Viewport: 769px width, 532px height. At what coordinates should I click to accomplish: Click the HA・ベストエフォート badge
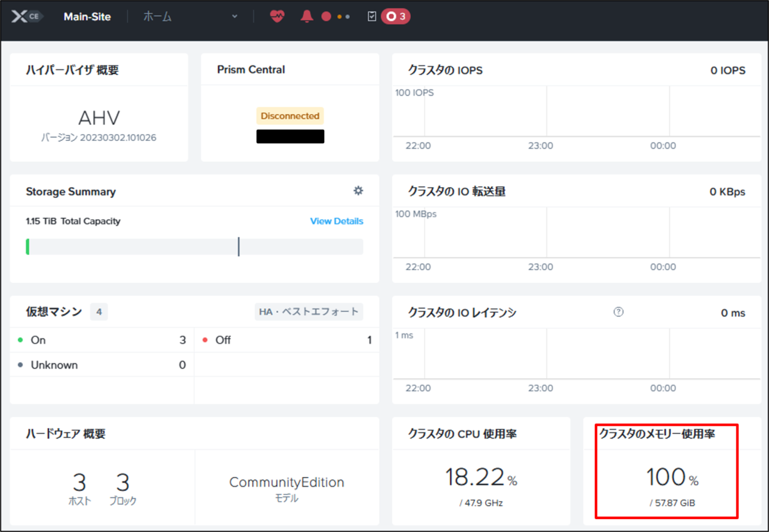click(309, 312)
